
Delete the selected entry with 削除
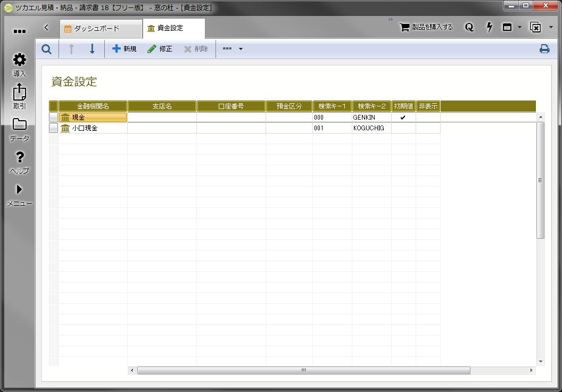click(x=196, y=49)
